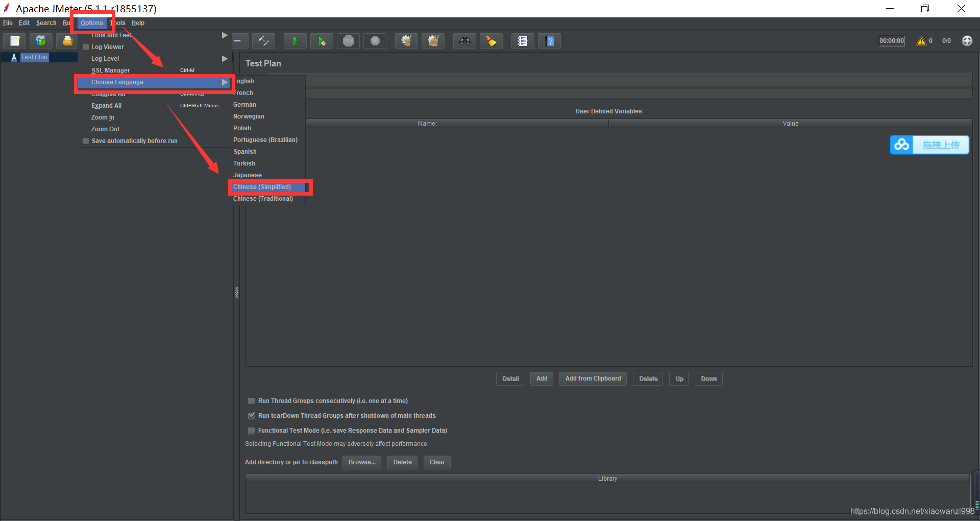Select Zoom In menu item
The height and width of the screenshot is (521, 980).
click(x=154, y=117)
